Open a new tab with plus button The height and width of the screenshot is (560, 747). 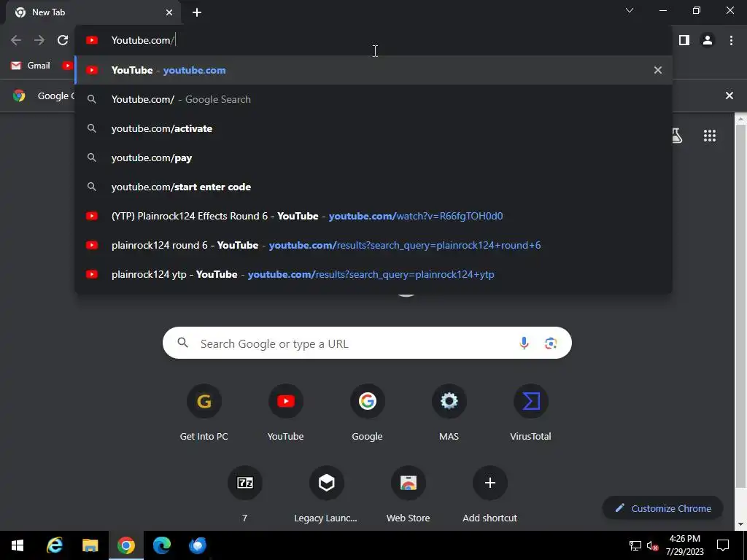[x=197, y=12]
